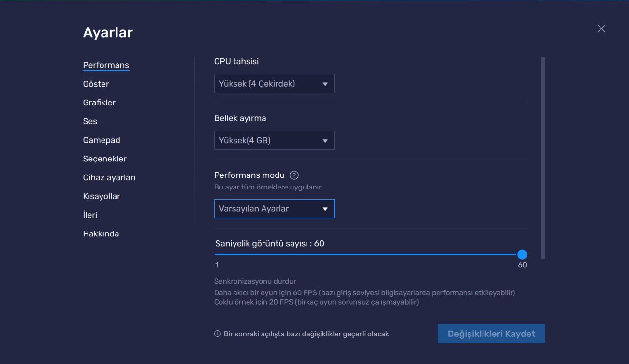This screenshot has width=629, height=364.
Task: Switch to the Göster settings tab
Action: (96, 84)
